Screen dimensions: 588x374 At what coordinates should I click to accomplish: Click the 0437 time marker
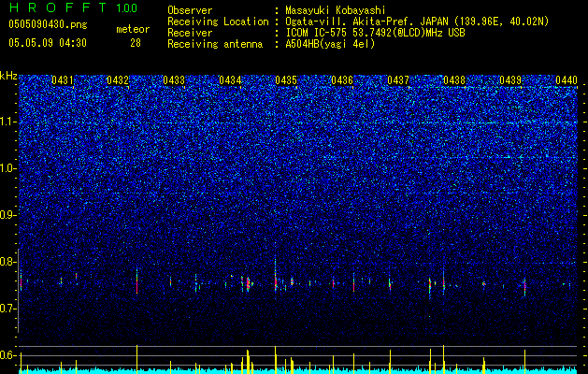[398, 80]
